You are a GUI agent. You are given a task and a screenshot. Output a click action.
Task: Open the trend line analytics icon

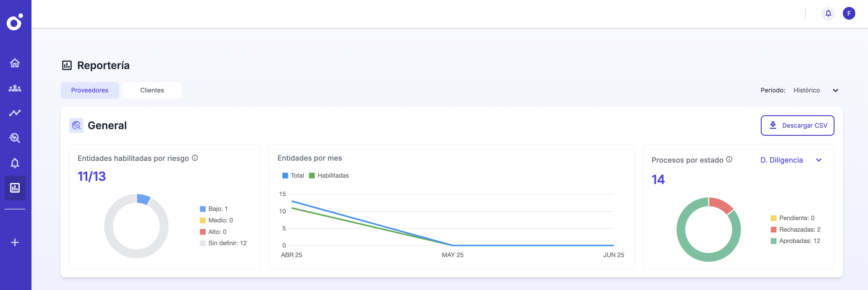[15, 113]
